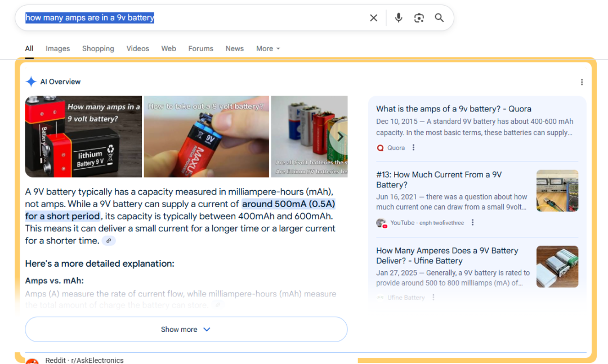Open Google Lens image search icon
This screenshot has height=364, width=608.
419,18
